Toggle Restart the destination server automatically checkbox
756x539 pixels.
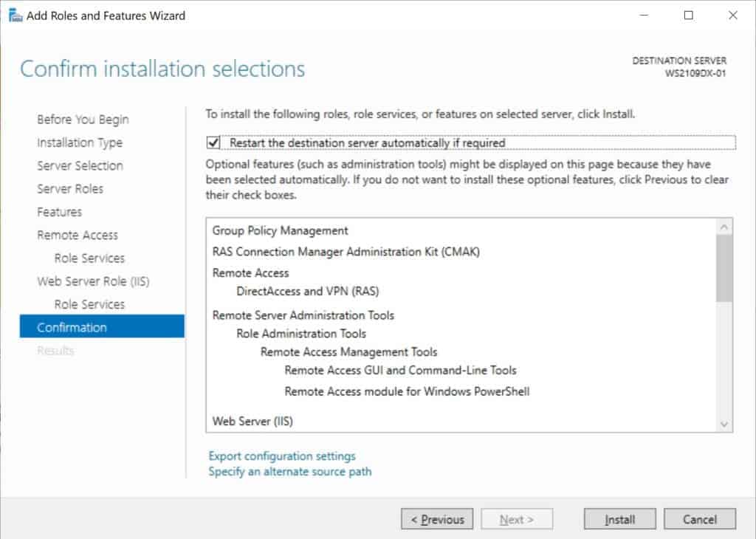tap(213, 143)
